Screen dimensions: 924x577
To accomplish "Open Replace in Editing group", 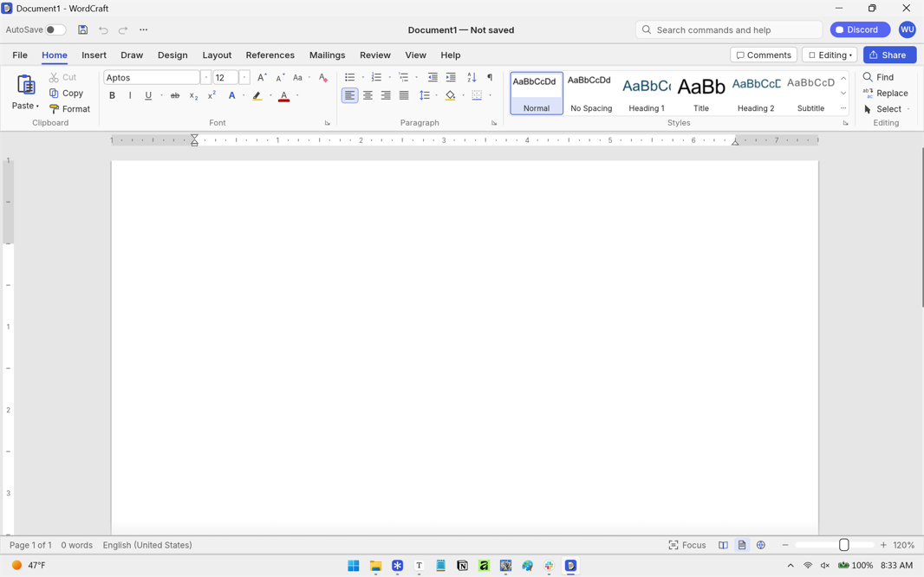I will pyautogui.click(x=885, y=93).
